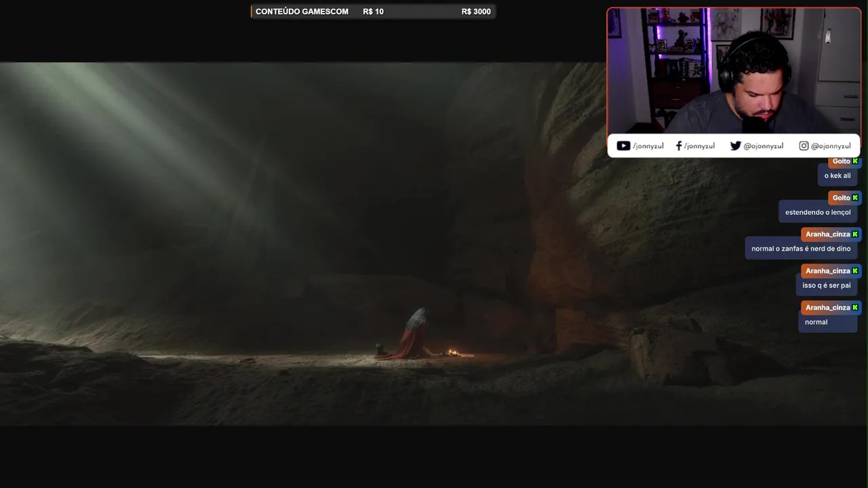Click the 'CONTEÚDO GAMESCOM' goal bar label
Screen dimensions: 868x488
click(x=302, y=12)
